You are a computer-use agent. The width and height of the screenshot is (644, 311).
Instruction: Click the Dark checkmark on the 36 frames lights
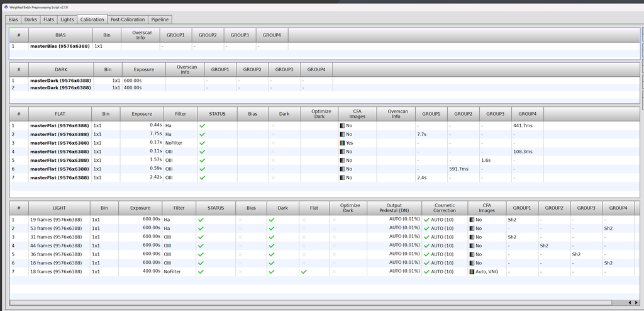tap(272, 254)
